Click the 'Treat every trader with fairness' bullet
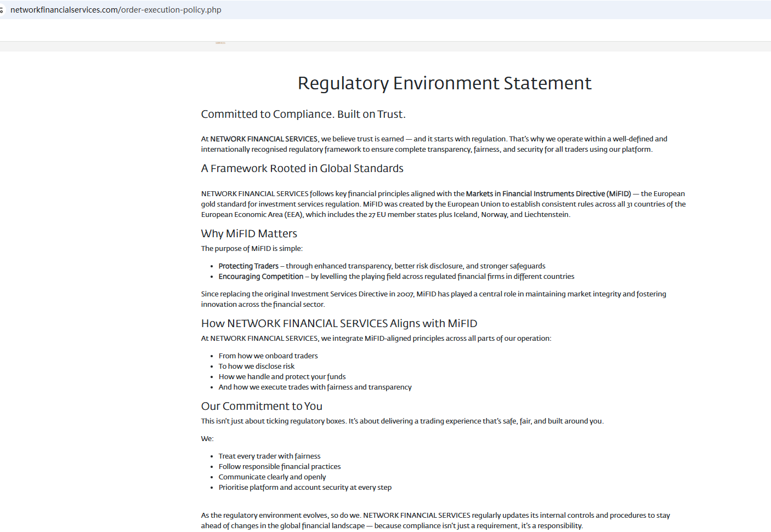This screenshot has height=532, width=771. pyautogui.click(x=269, y=456)
